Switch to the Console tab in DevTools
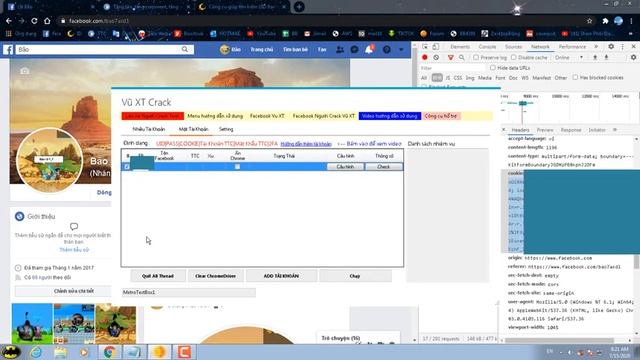The height and width of the screenshot is (360, 640). [x=487, y=47]
